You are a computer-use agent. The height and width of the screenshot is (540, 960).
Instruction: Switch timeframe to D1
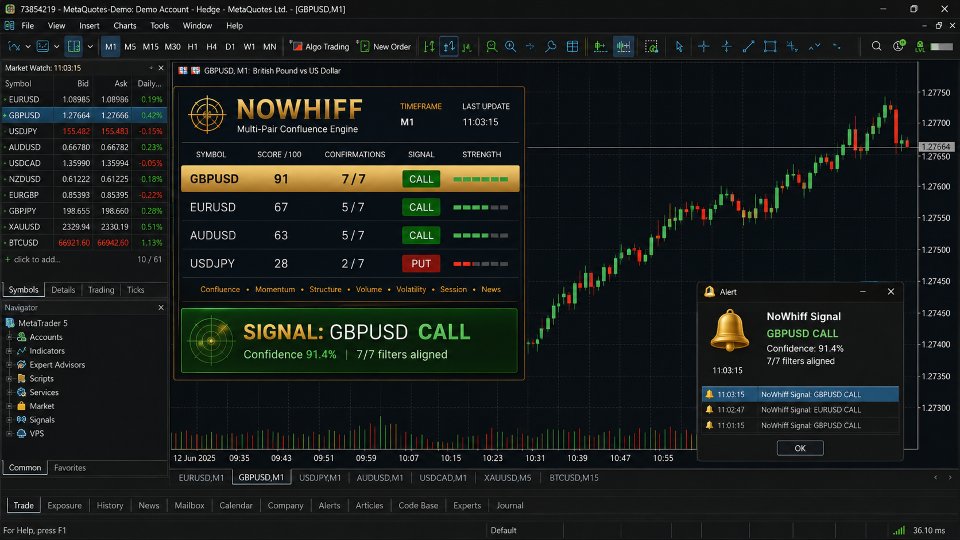230,47
